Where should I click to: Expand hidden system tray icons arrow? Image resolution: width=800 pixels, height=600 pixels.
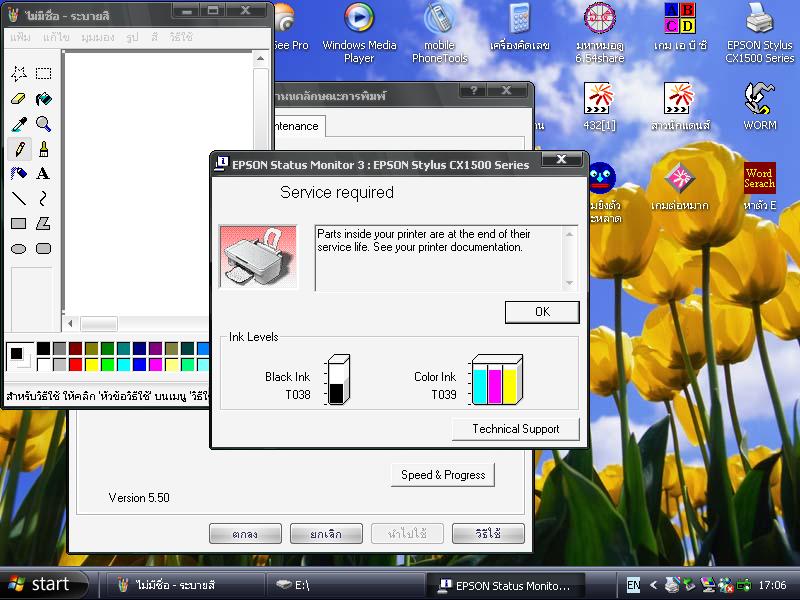coord(653,585)
